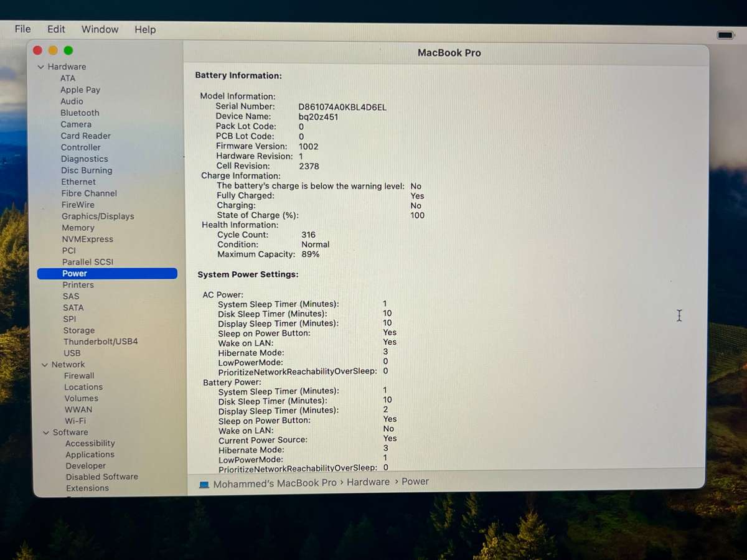Screen dimensions: 747x560
Task: Collapse the Network section chevron
Action: 45,365
